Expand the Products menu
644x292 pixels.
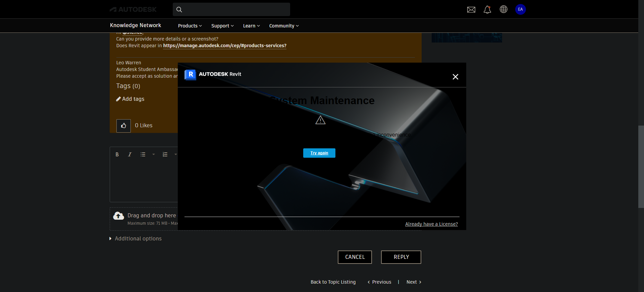[190, 26]
